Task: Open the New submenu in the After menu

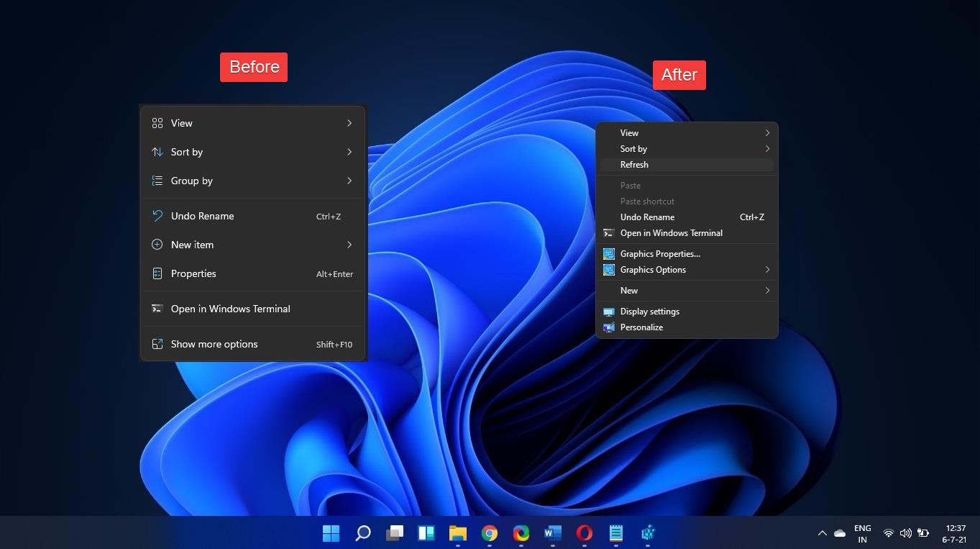Action: point(629,290)
